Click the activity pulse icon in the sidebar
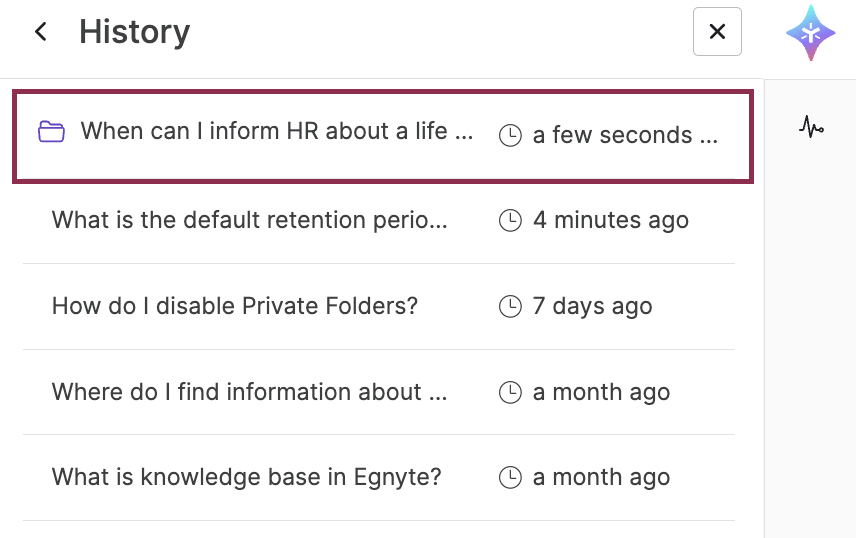The width and height of the screenshot is (856, 538). [811, 127]
